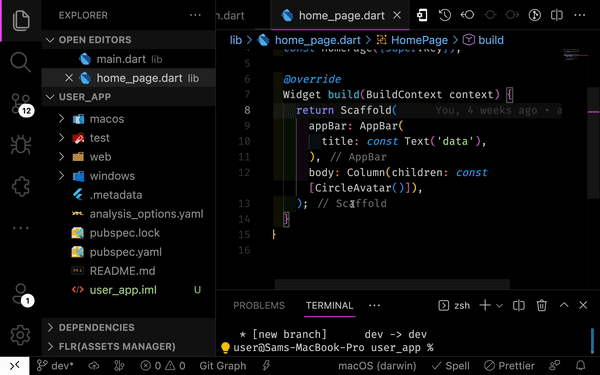Click the branch icon left of errors count
The height and width of the screenshot is (375, 600).
(119, 366)
